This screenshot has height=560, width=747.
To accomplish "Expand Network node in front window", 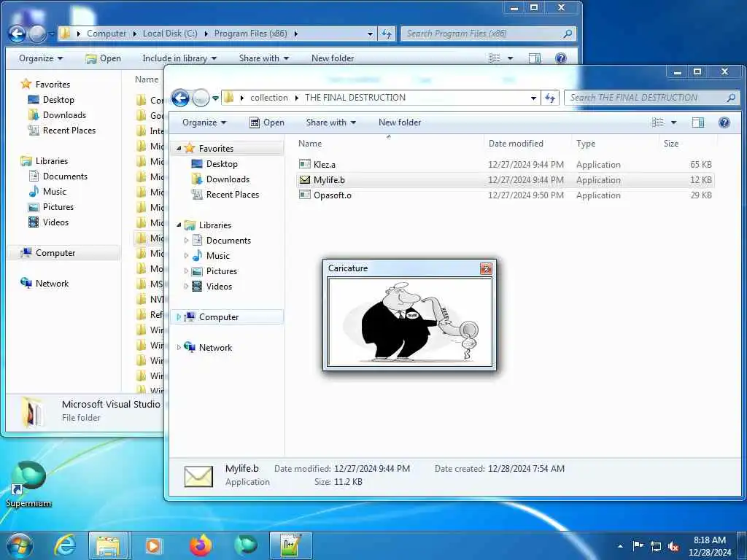I will [179, 348].
